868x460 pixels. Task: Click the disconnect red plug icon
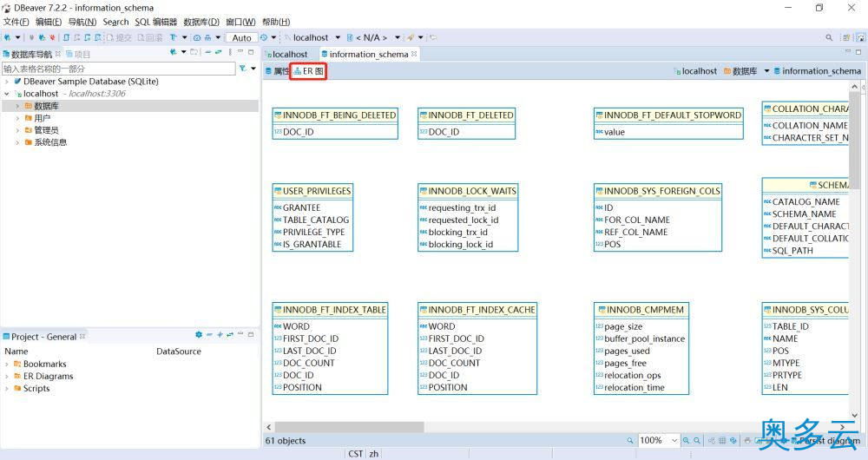click(x=52, y=37)
